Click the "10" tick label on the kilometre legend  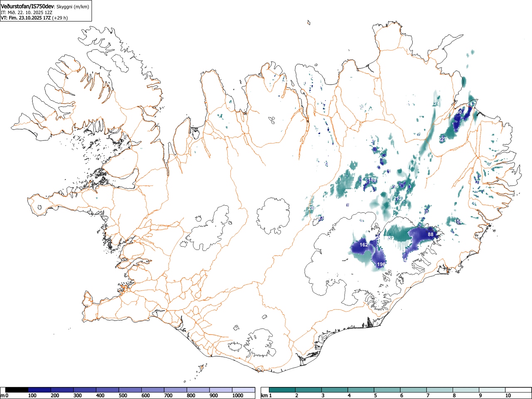point(508,396)
